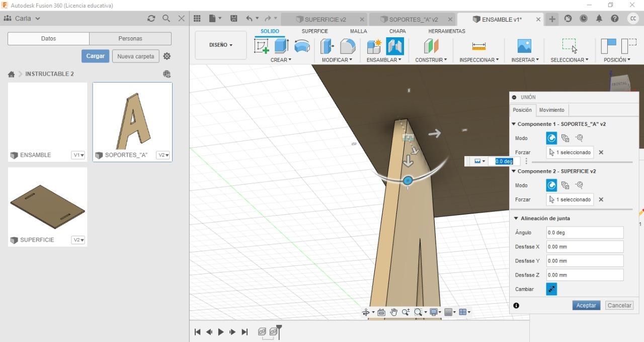Image resolution: width=644 pixels, height=342 pixels.
Task: Click the Cancelar button
Action: pos(619,305)
